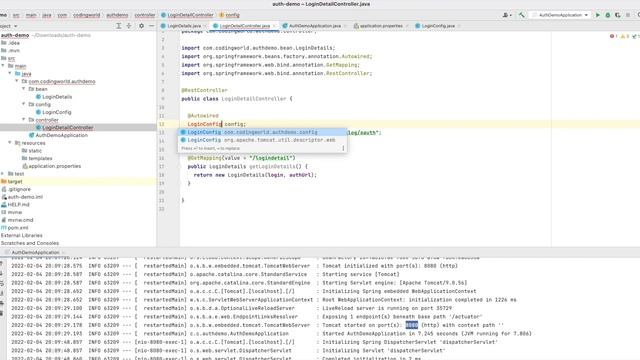Click the authdemo breadcrumb in navigation bar
640x360 pixels.
(117, 15)
